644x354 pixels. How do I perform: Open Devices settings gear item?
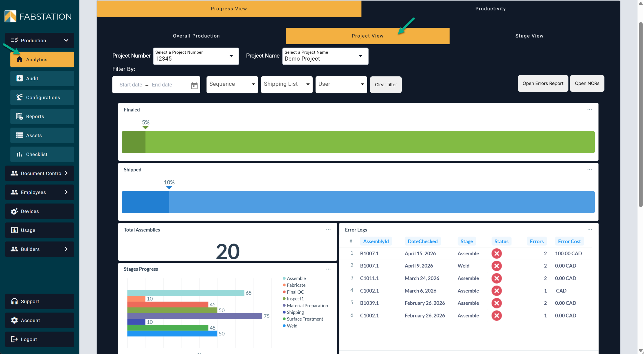pos(39,211)
